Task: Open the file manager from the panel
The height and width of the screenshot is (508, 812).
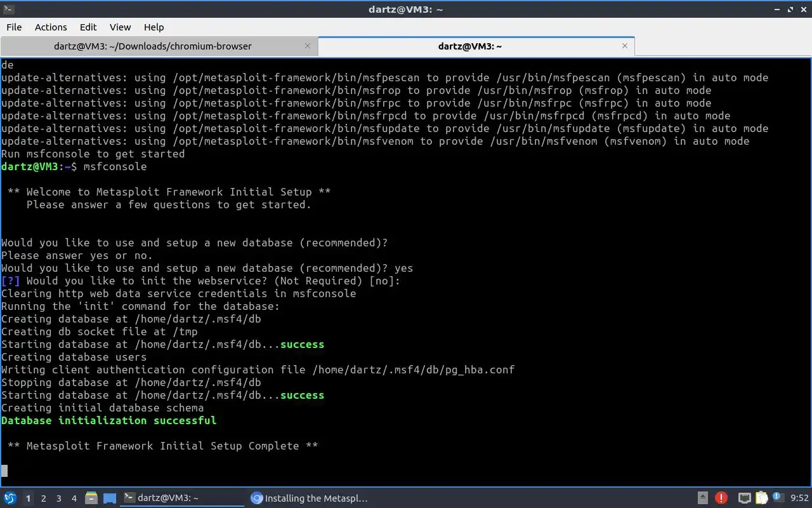Action: [x=91, y=498]
